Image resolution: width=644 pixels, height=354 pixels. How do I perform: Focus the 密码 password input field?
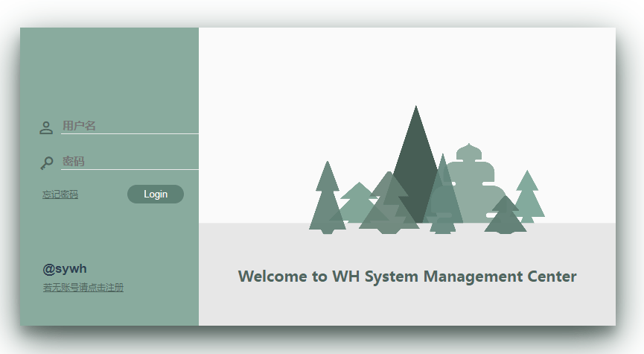[128, 161]
